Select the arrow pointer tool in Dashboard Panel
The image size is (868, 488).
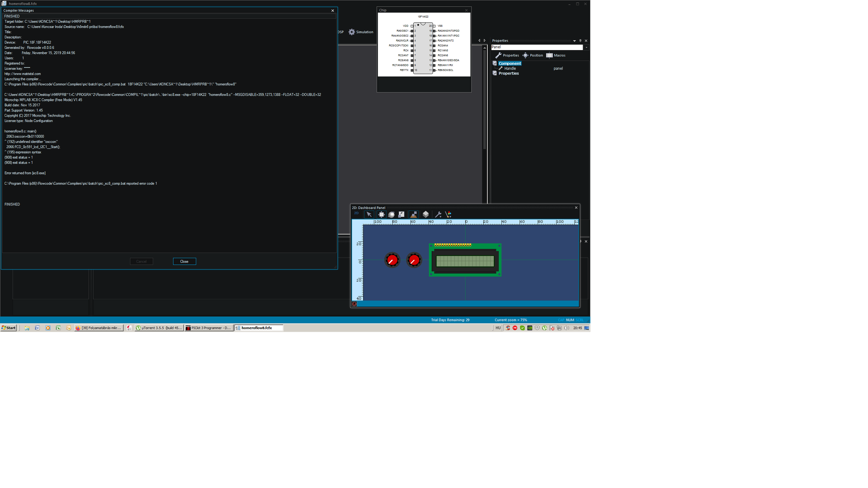(369, 215)
